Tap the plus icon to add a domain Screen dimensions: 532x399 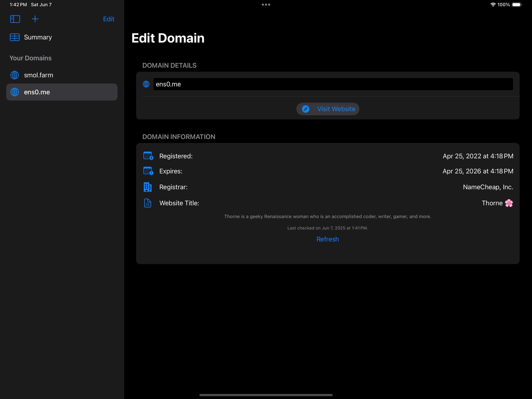point(35,19)
